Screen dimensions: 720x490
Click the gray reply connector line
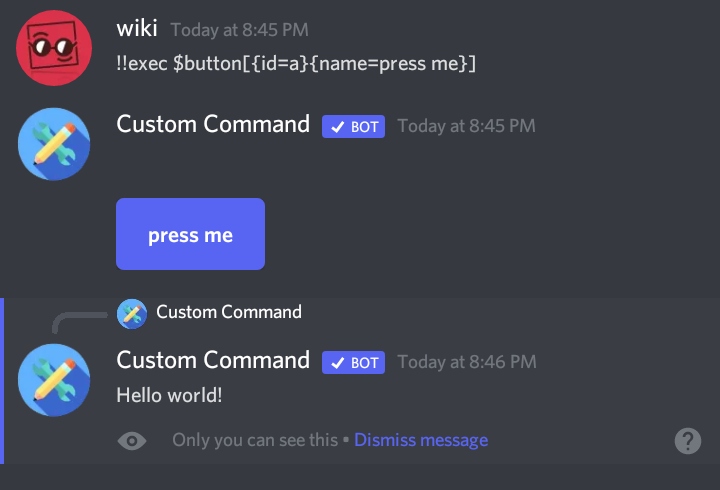tap(80, 322)
